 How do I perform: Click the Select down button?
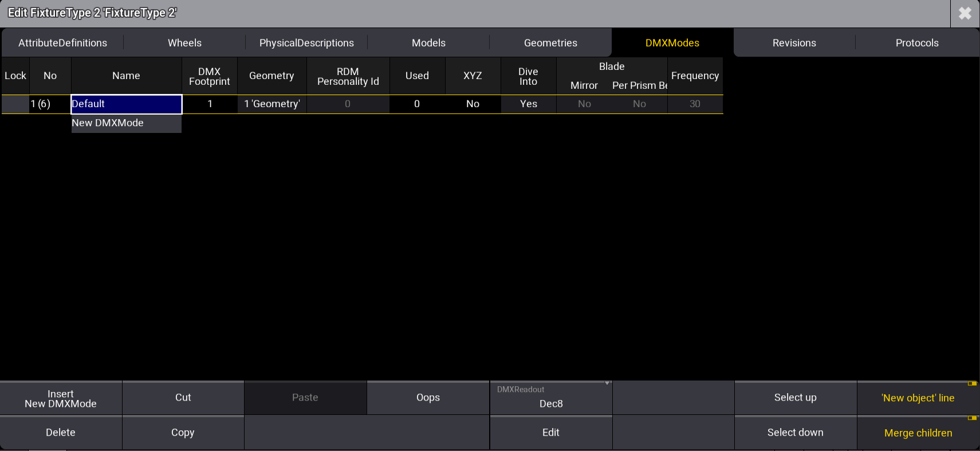795,433
